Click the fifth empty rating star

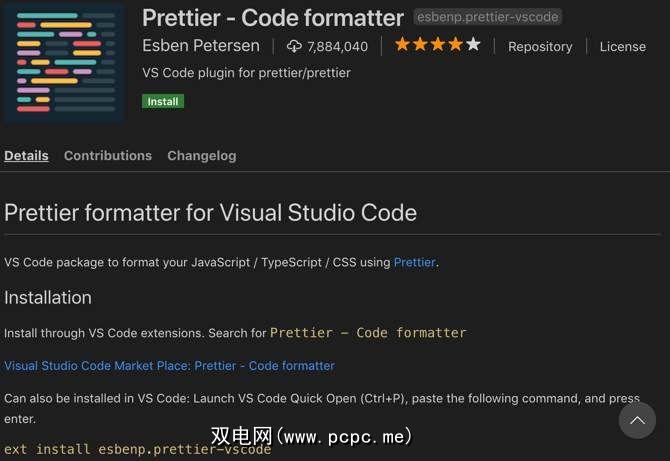coord(473,45)
